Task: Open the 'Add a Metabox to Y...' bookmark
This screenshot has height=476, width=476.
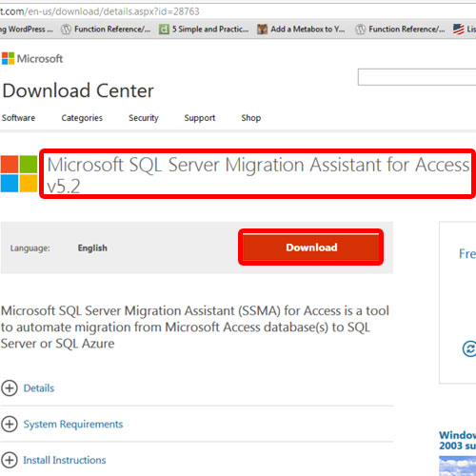Action: (x=301, y=30)
